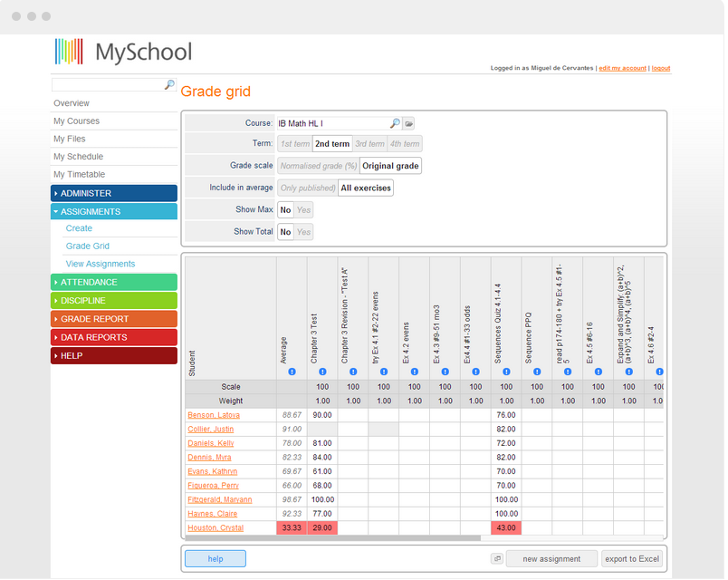Image resolution: width=728 pixels, height=580 pixels.
Task: Click edit my account link
Action: [x=622, y=68]
